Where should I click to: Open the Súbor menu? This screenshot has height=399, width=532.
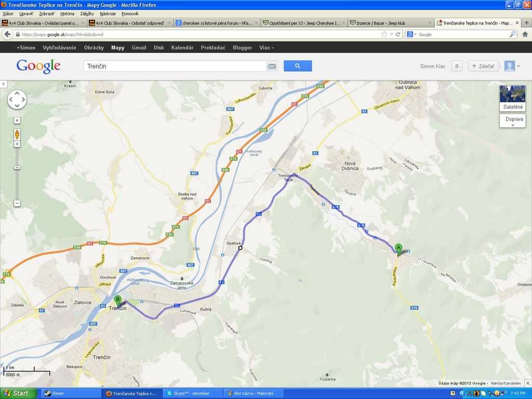coord(8,14)
